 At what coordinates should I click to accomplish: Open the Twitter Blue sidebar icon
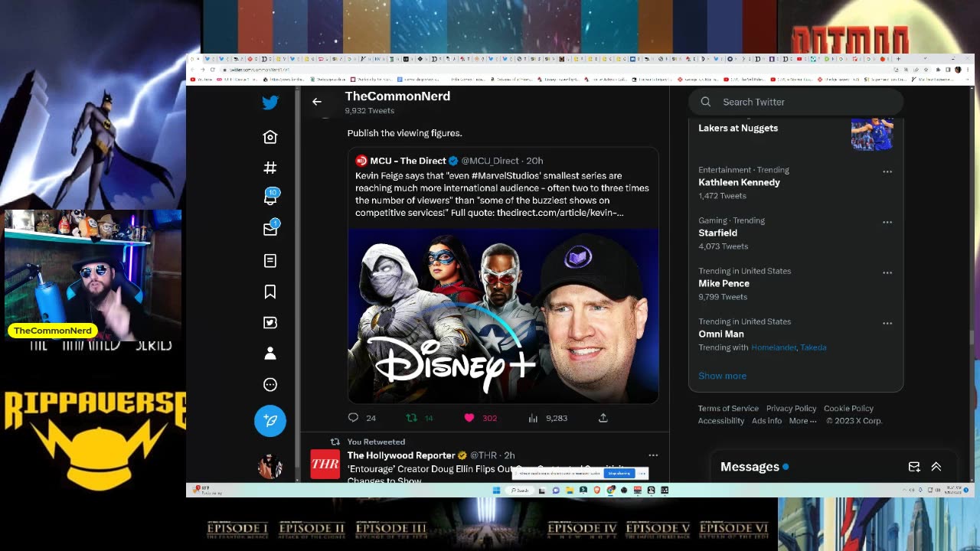(x=270, y=323)
